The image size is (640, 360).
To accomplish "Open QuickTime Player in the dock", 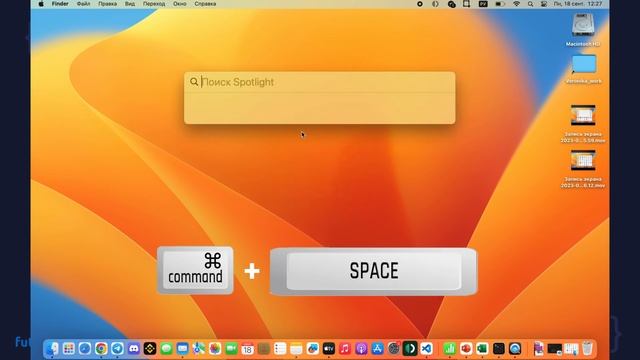I will 515,348.
